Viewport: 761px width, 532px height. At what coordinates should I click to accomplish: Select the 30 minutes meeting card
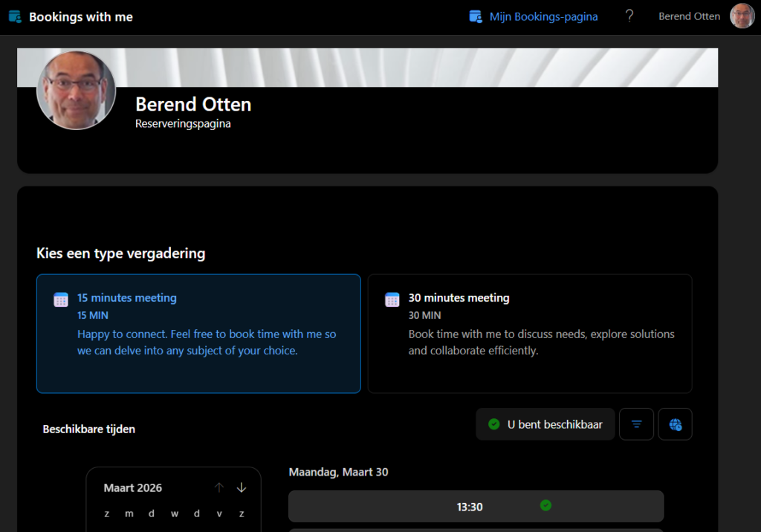point(529,333)
